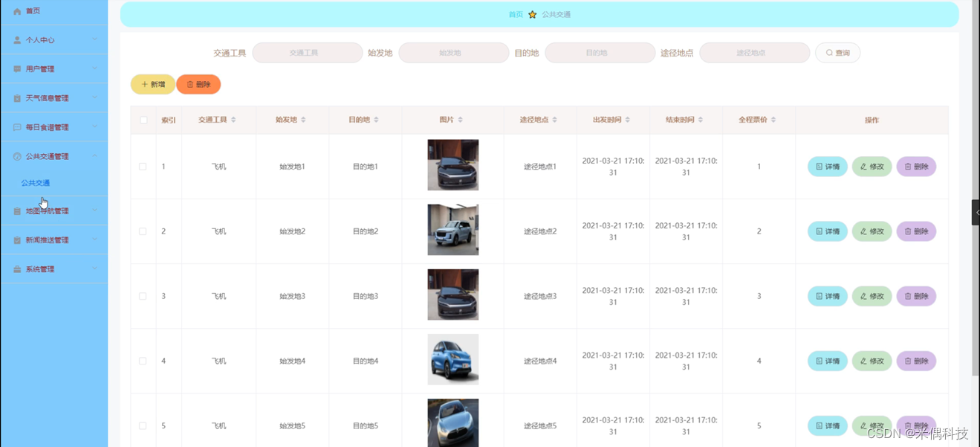This screenshot has height=447, width=980.
Task: Click the 系统管理 briefcase icon
Action: (x=17, y=269)
